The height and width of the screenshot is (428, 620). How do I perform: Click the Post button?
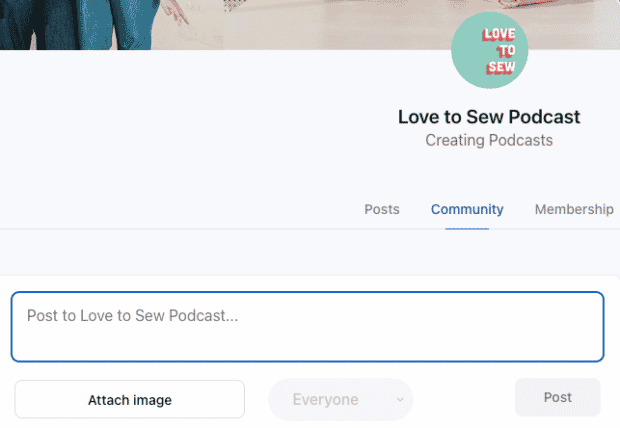pos(558,397)
